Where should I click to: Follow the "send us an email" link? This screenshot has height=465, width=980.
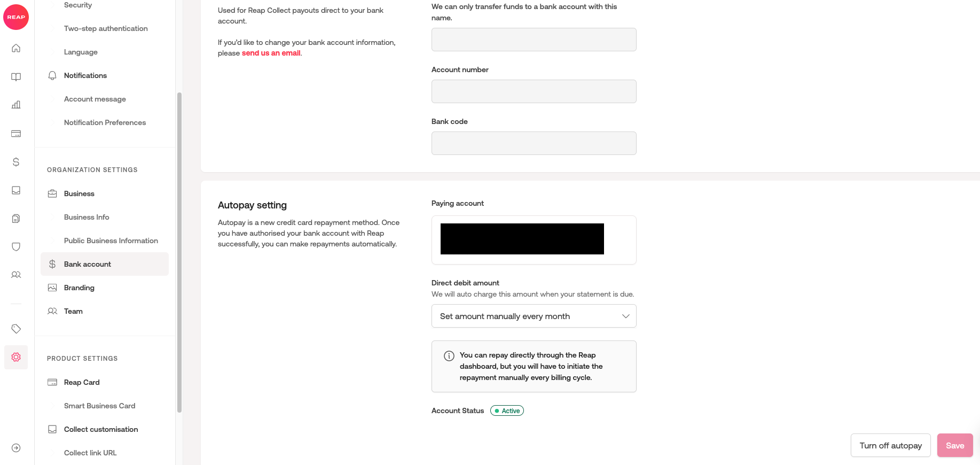point(271,53)
